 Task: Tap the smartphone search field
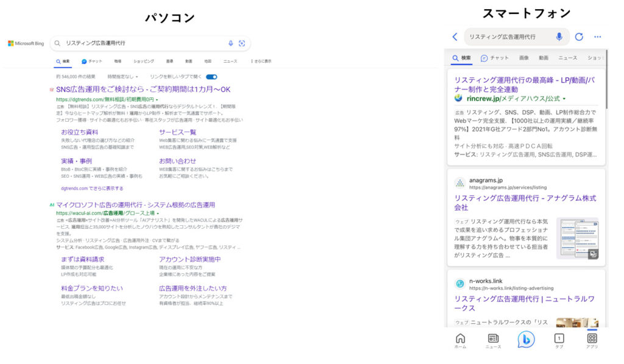[517, 37]
